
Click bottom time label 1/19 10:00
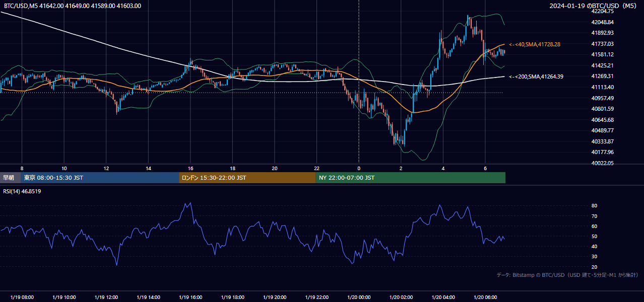coord(64,297)
